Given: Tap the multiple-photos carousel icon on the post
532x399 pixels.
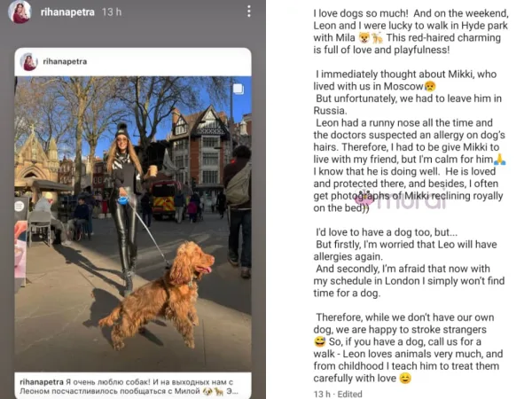Looking at the screenshot, I should [239, 89].
